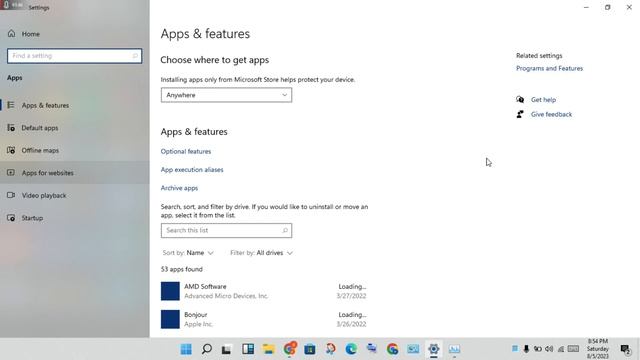The width and height of the screenshot is (640, 360).
Task: Open taskbar Search
Action: point(207,349)
